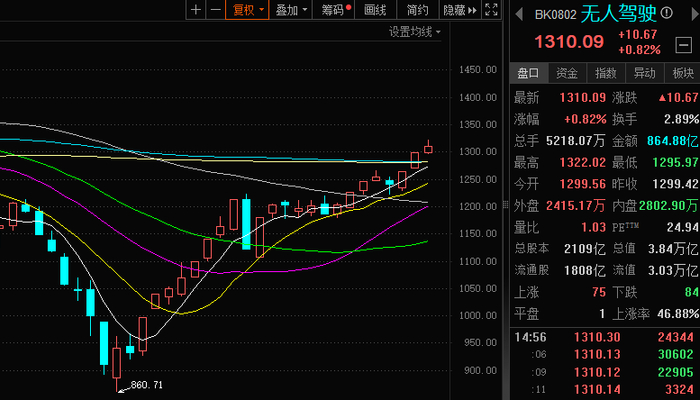
Task: Select tick row with price 1310.13
Action: (x=605, y=354)
